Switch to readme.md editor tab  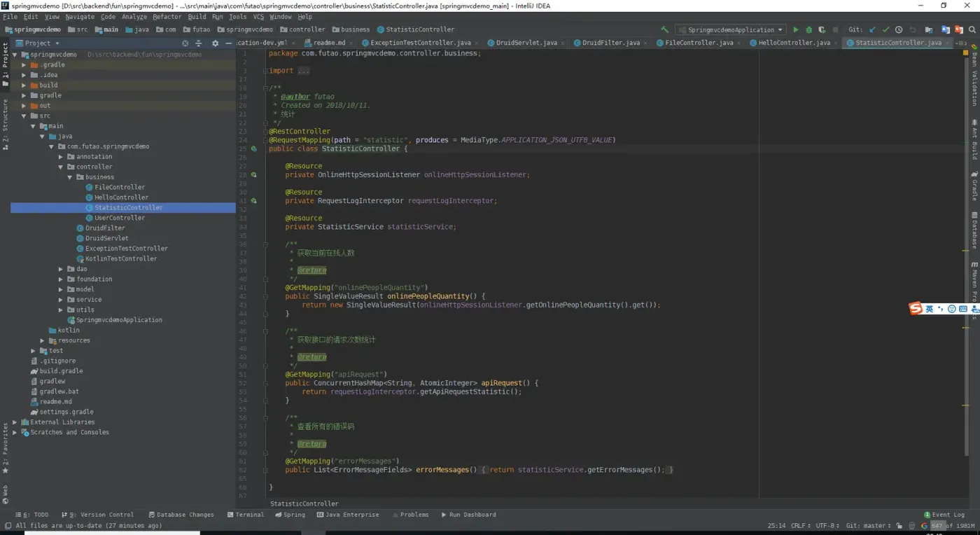pos(329,43)
